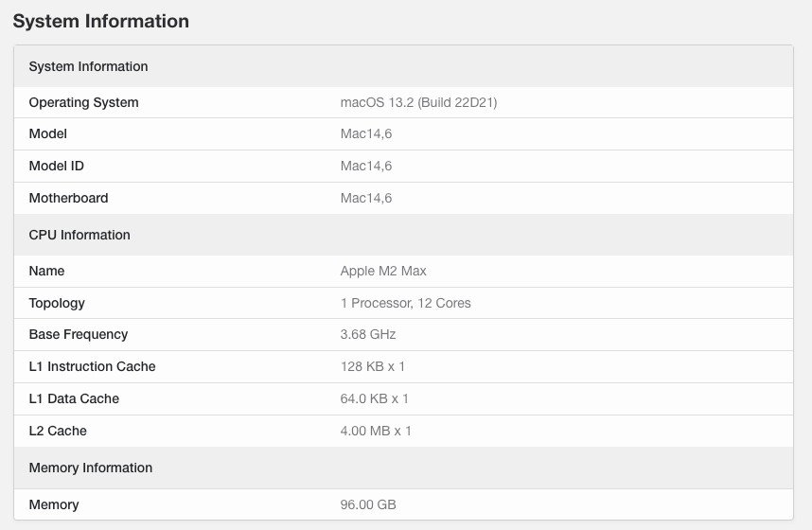Select the 64.0 KB x 1 value
The width and height of the screenshot is (812, 530).
pyautogui.click(x=375, y=398)
